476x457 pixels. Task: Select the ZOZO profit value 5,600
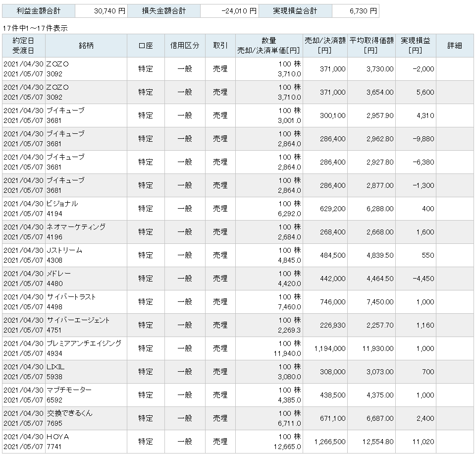(425, 92)
